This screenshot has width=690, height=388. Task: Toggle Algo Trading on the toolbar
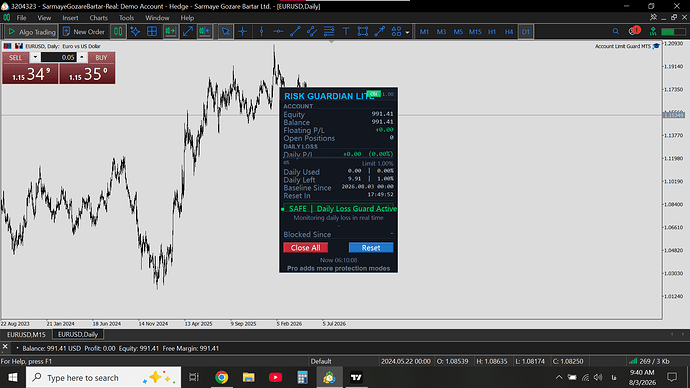(x=31, y=32)
